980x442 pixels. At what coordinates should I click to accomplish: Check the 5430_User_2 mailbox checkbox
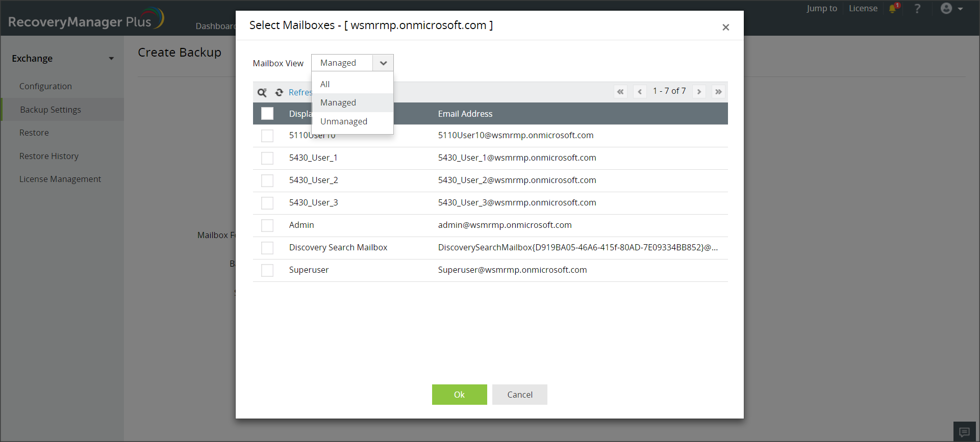267,180
